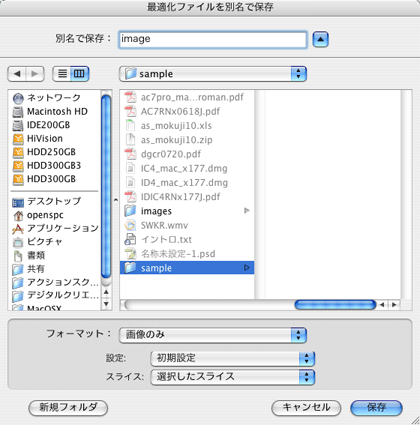Open the フォーマット dropdown showing 画像のみ
Viewport: 420px width, 425px height.
[x=213, y=335]
